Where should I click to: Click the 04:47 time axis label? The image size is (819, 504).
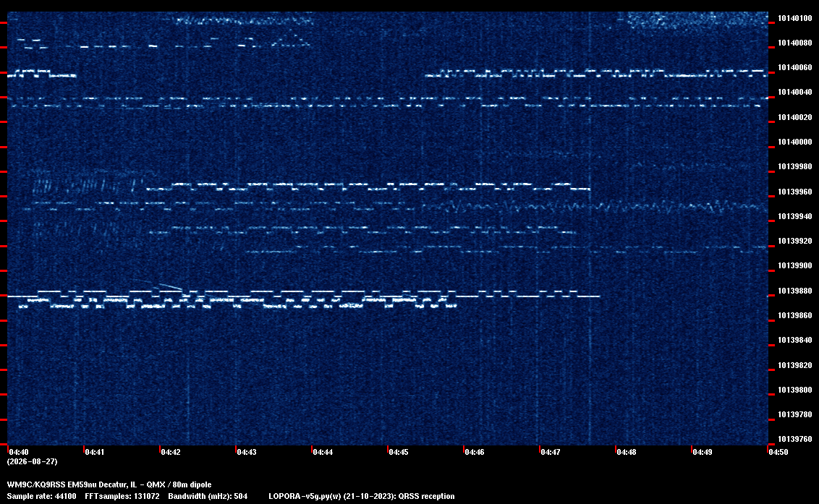[551, 452]
